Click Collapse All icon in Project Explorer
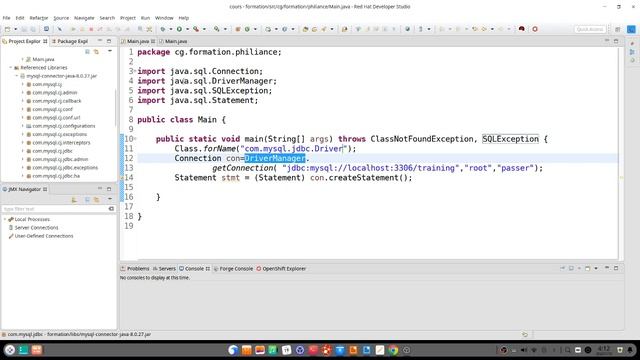 pos(87,51)
